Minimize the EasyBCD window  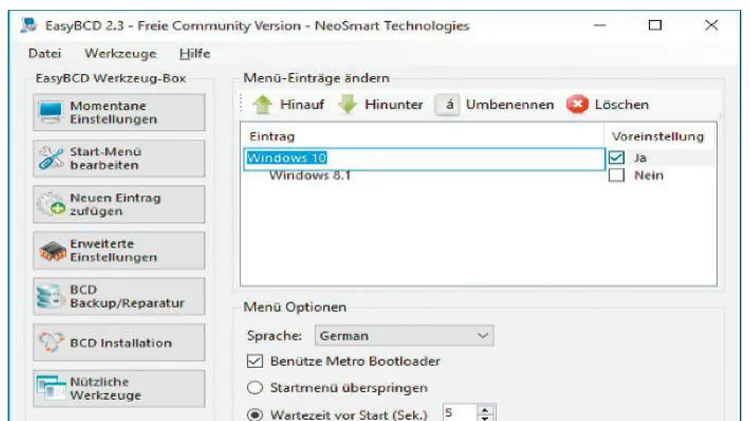click(600, 25)
